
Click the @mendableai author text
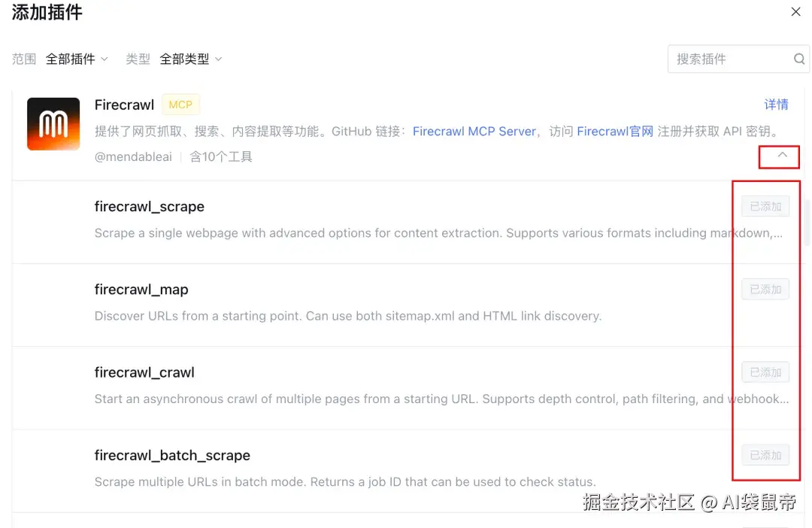pos(133,157)
